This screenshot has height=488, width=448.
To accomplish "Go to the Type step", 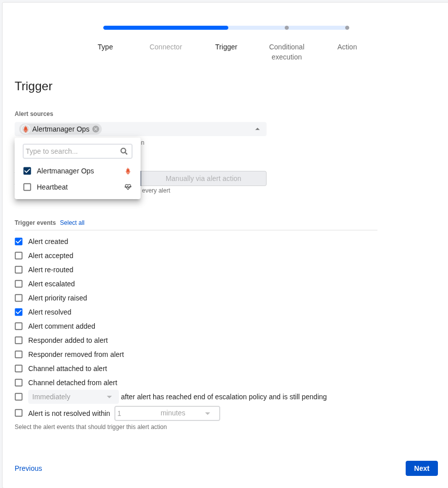I will click(x=105, y=47).
